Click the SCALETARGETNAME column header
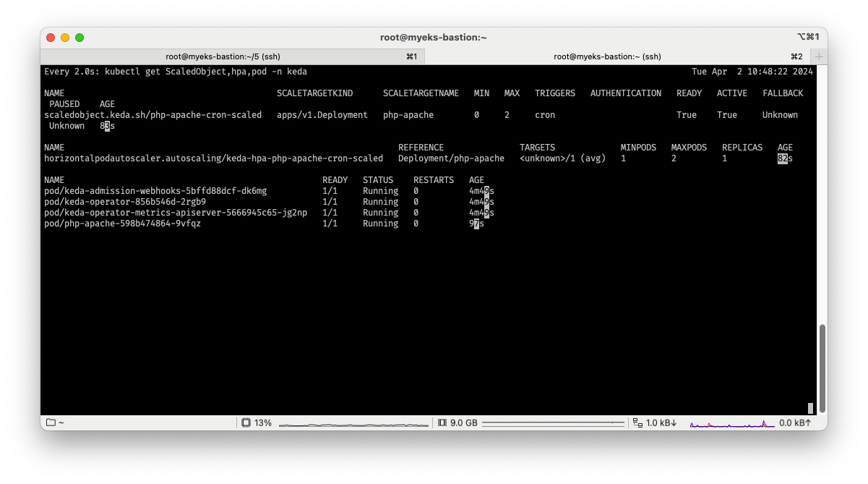868x484 pixels. 421,93
